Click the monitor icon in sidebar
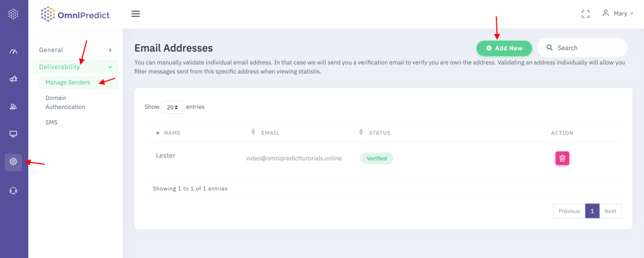Image resolution: width=644 pixels, height=258 pixels. (13, 134)
